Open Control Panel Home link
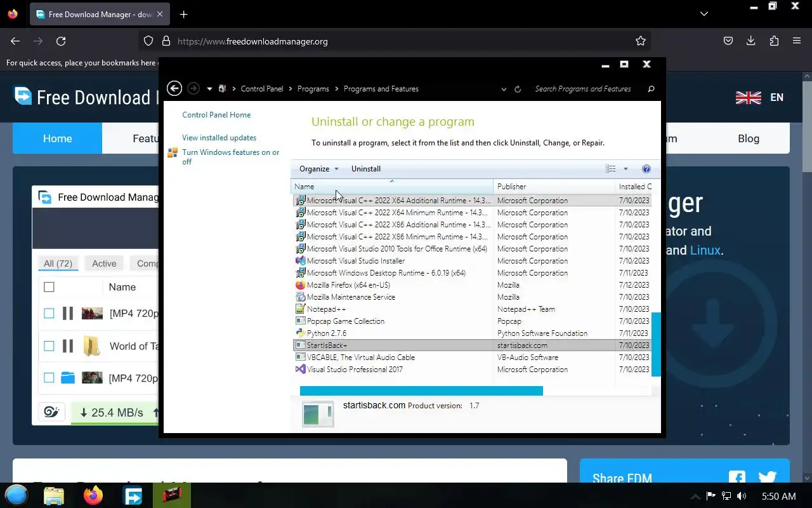The height and width of the screenshot is (508, 812). click(x=216, y=115)
